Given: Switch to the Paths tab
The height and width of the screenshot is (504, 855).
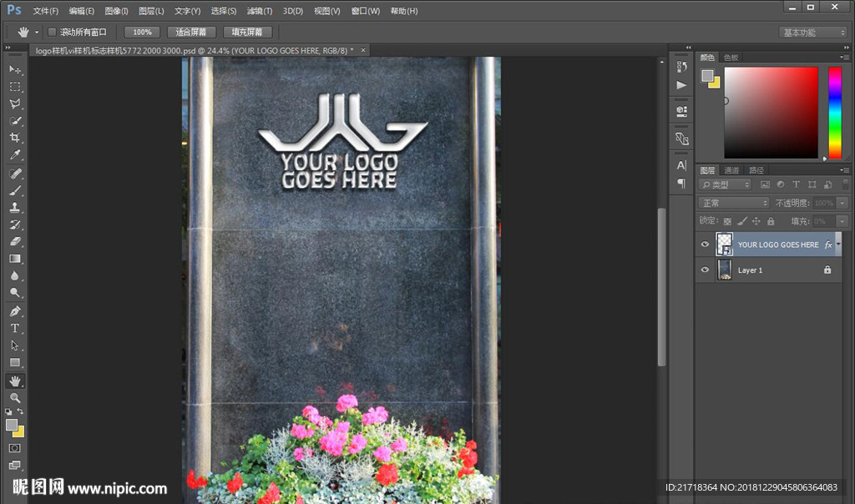Looking at the screenshot, I should [756, 170].
